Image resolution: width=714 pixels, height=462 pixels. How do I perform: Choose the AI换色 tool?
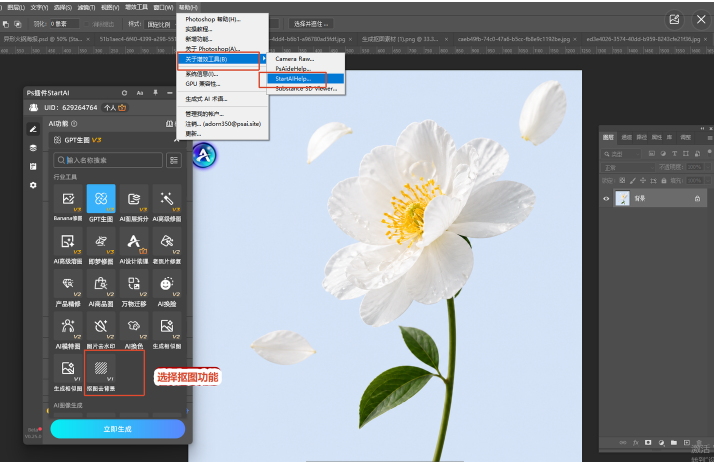(x=134, y=330)
